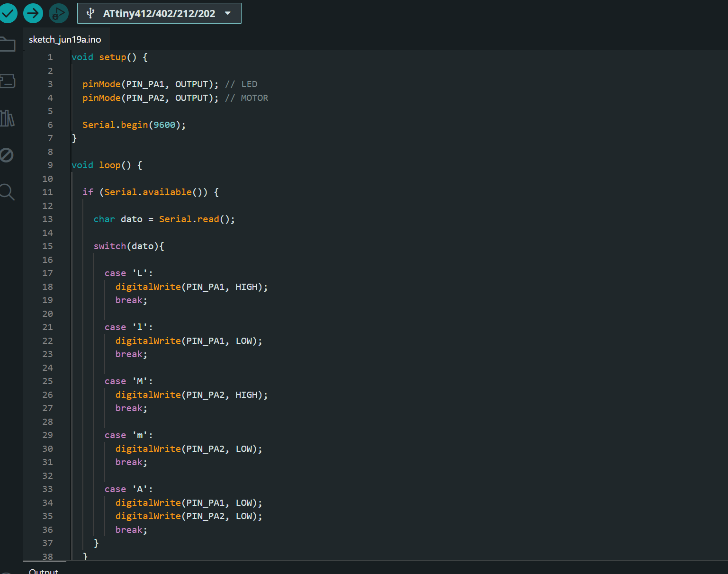Screen dimensions: 728x574
Task: Click 'digitalWrite(PIN_PA1, LOW);' on line 34
Action: pos(189,503)
